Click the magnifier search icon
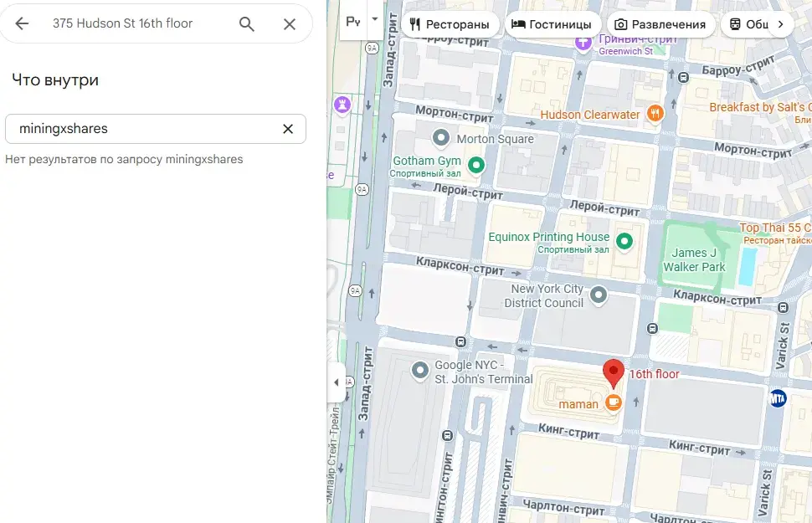Viewport: 812px width, 523px height. (246, 23)
